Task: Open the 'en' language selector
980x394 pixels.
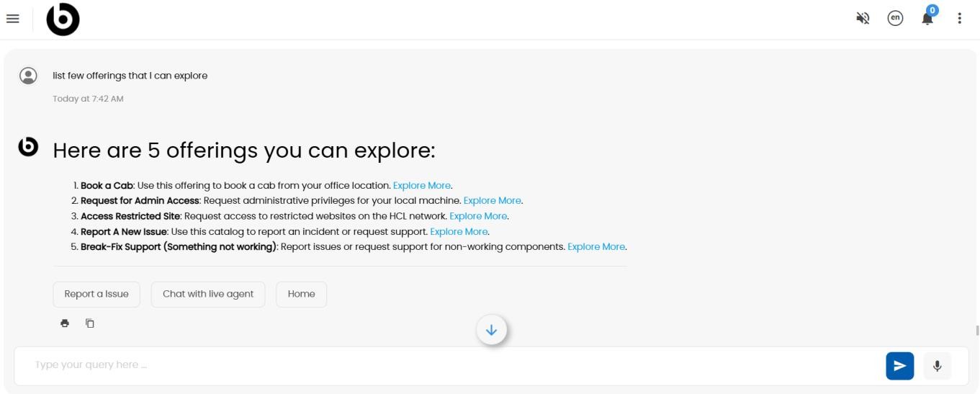Action: [x=895, y=19]
